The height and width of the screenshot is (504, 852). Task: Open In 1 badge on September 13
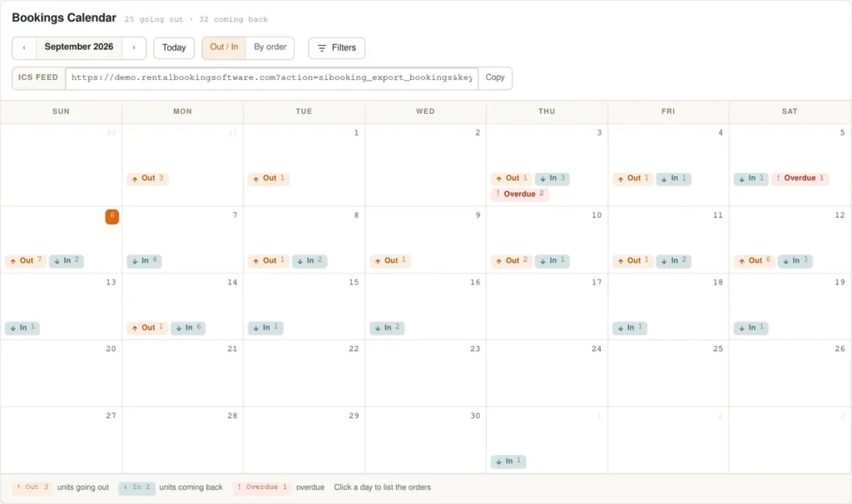coord(22,328)
